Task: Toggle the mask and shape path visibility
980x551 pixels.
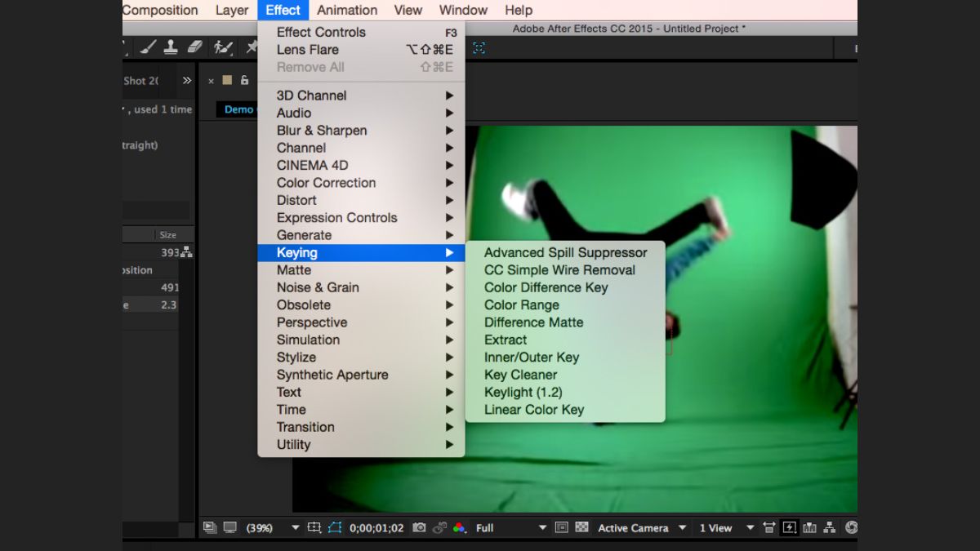Action: point(335,528)
